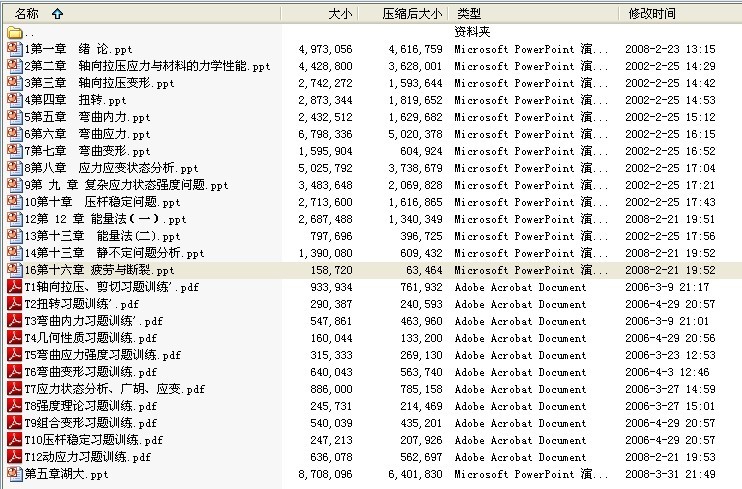Click the parent folder icon '..'
742x489 pixels.
pyautogui.click(x=15, y=32)
